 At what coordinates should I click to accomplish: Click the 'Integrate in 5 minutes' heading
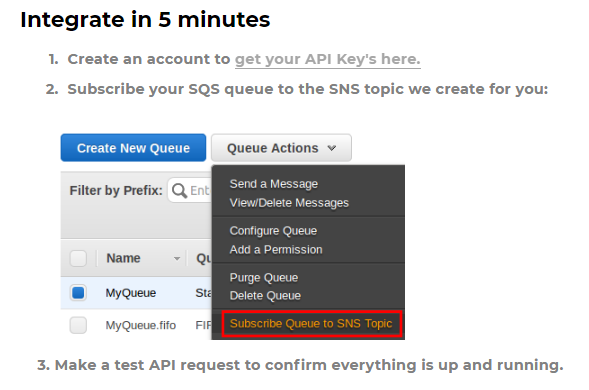click(x=145, y=20)
